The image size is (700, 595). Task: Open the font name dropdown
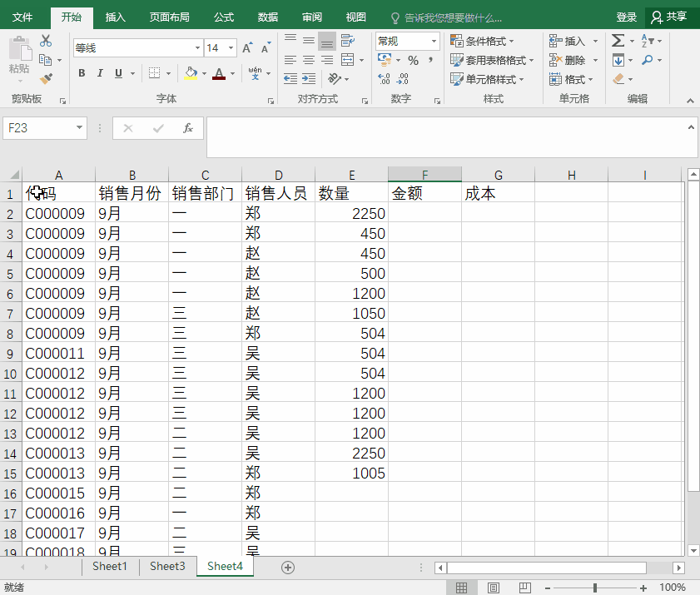click(197, 47)
